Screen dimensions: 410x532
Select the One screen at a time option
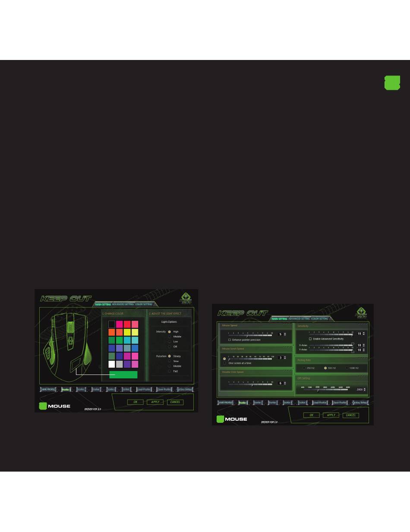click(224, 363)
